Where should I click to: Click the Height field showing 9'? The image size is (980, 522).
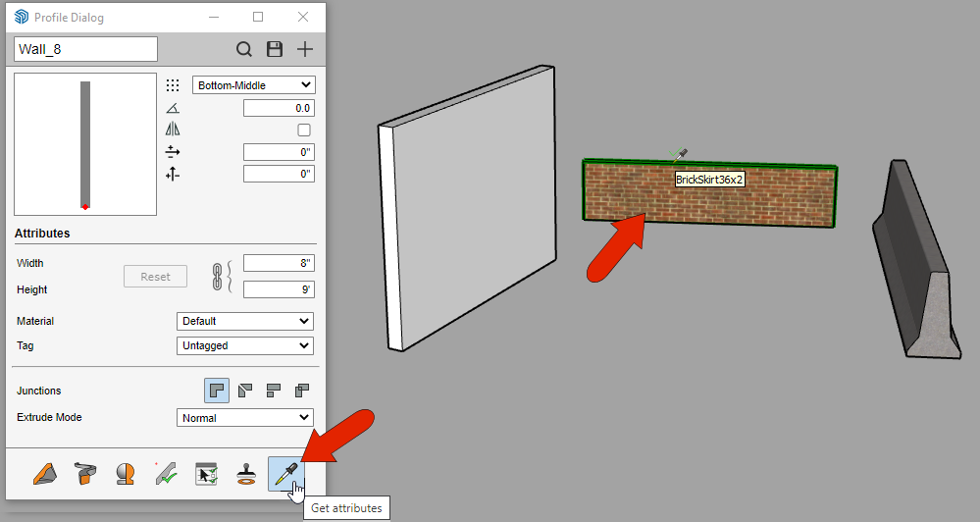tap(279, 289)
